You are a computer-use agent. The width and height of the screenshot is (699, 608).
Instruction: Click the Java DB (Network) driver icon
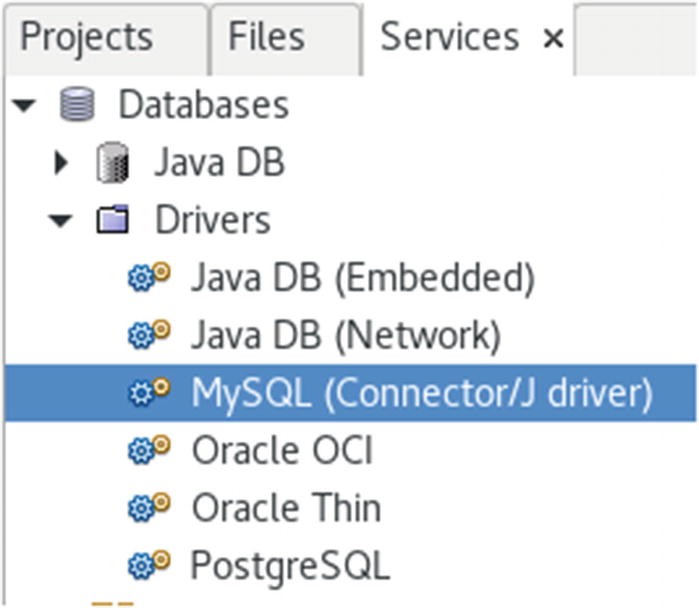pyautogui.click(x=149, y=334)
